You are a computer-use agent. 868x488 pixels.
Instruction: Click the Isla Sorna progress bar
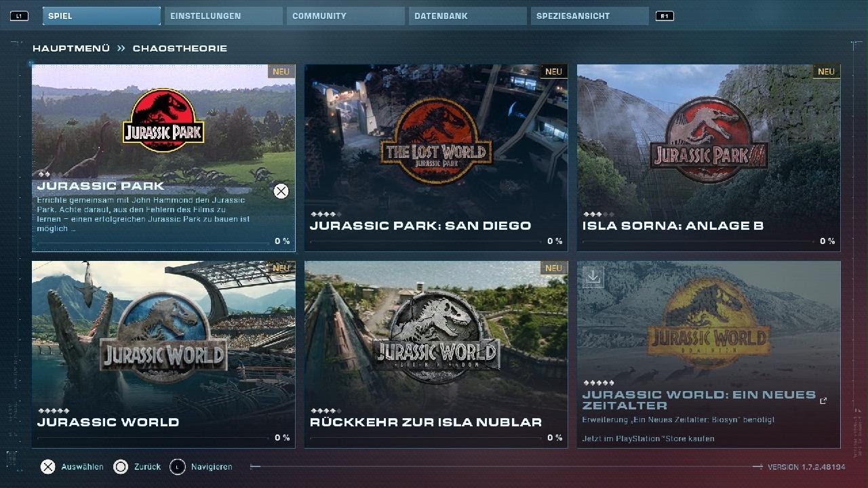[698, 242]
